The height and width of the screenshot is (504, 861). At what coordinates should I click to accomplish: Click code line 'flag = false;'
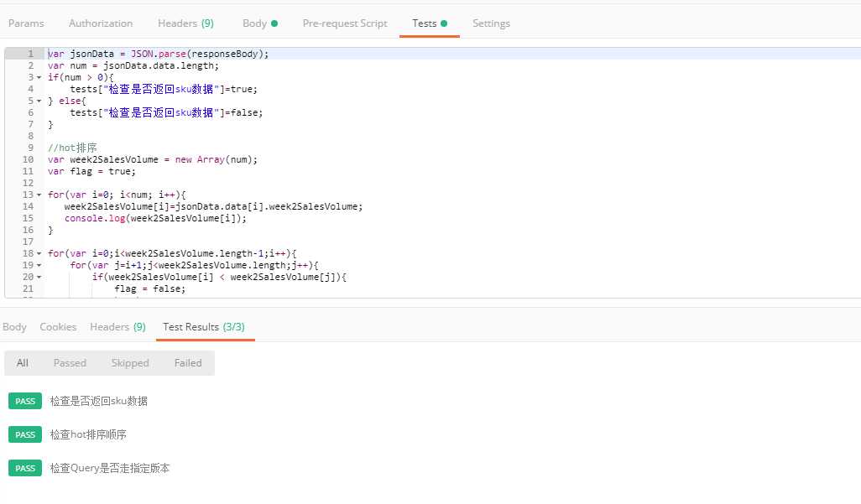click(149, 288)
